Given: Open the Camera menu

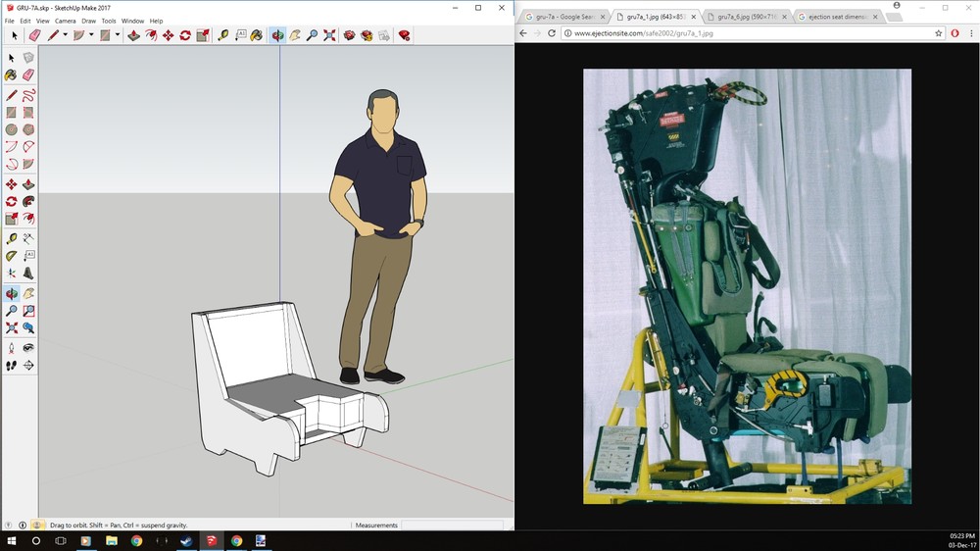Looking at the screenshot, I should tap(65, 21).
